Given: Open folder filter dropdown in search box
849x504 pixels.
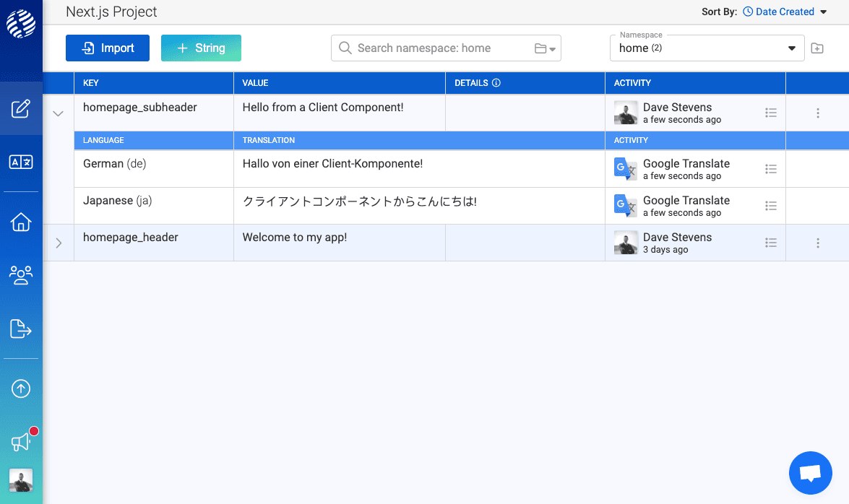Looking at the screenshot, I should point(545,48).
